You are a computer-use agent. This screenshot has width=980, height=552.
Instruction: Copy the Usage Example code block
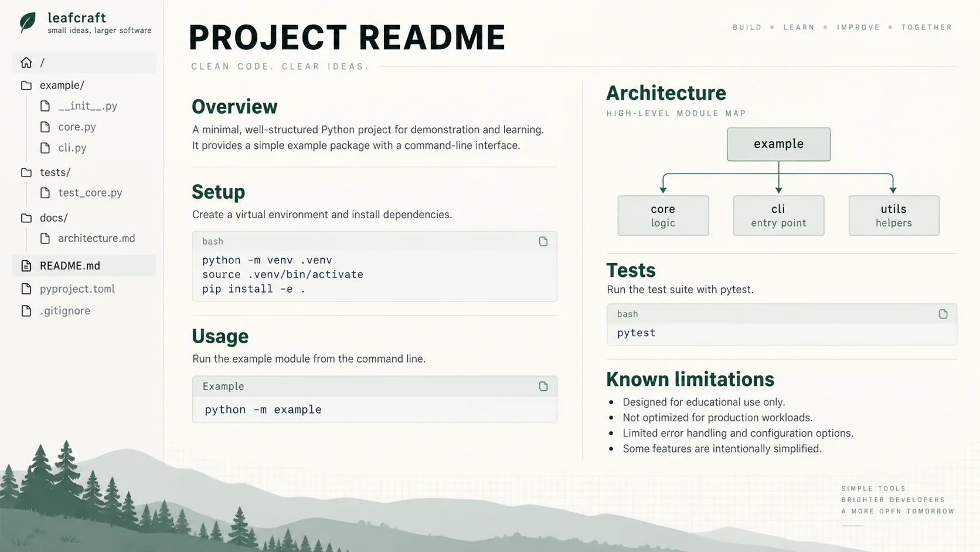pos(543,387)
